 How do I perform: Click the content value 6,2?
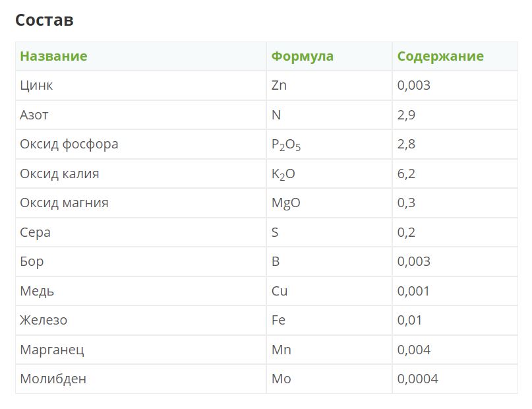pos(406,173)
